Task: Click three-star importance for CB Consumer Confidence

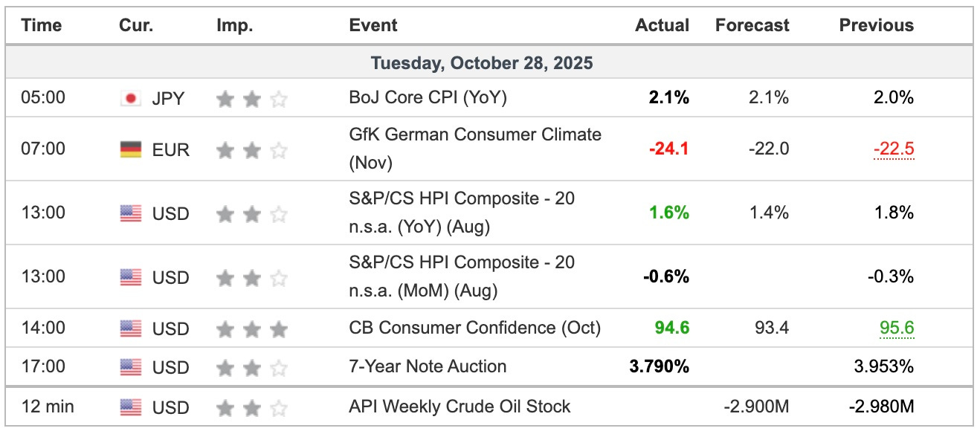Action: [x=251, y=328]
